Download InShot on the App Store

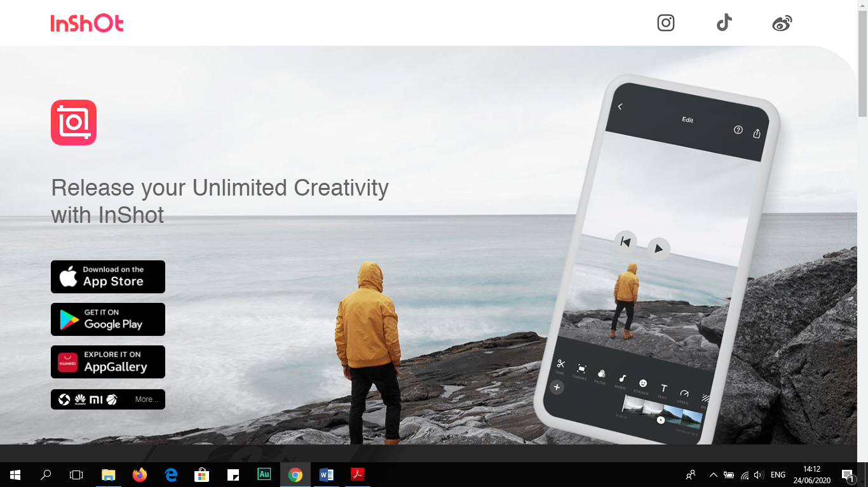pyautogui.click(x=108, y=277)
